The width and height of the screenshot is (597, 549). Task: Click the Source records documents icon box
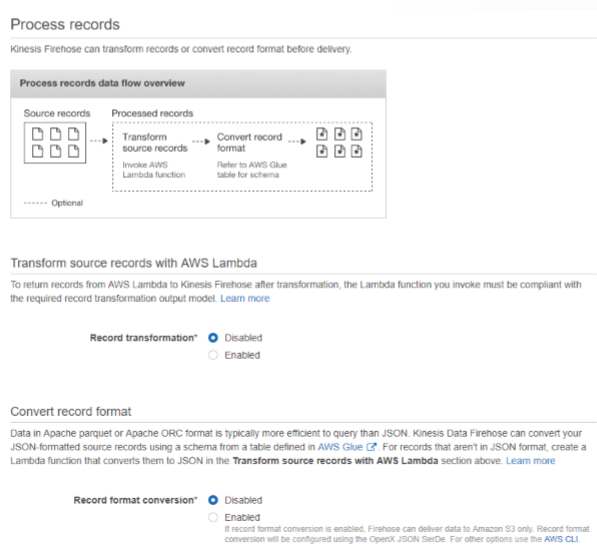pyautogui.click(x=55, y=143)
